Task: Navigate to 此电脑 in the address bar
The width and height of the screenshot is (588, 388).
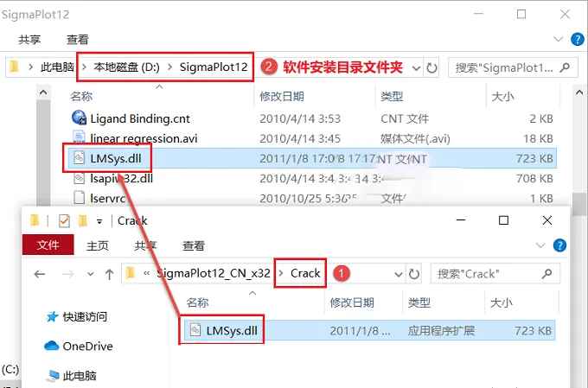Action: (57, 67)
